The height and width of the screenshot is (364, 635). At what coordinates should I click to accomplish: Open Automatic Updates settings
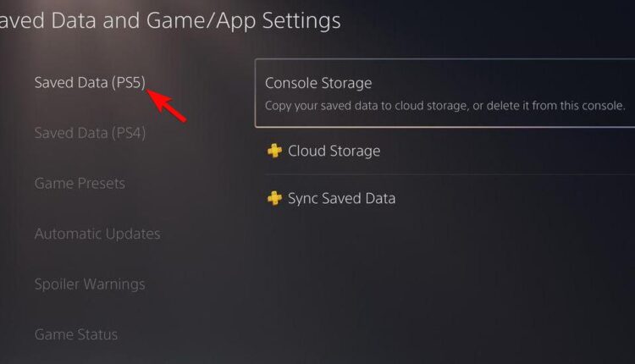point(97,234)
